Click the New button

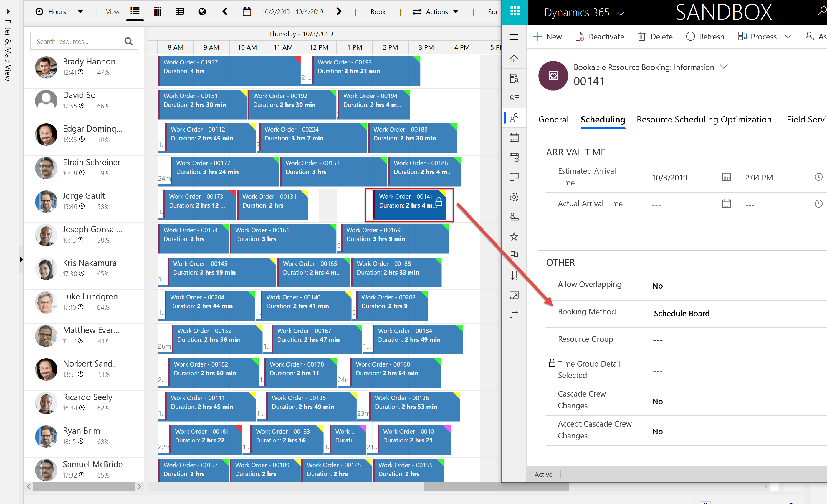tap(543, 36)
